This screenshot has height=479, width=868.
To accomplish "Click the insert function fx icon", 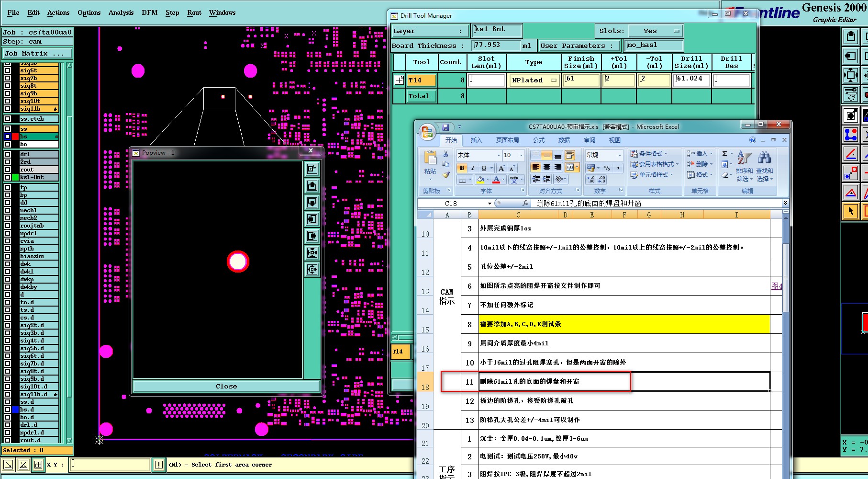I will click(525, 204).
